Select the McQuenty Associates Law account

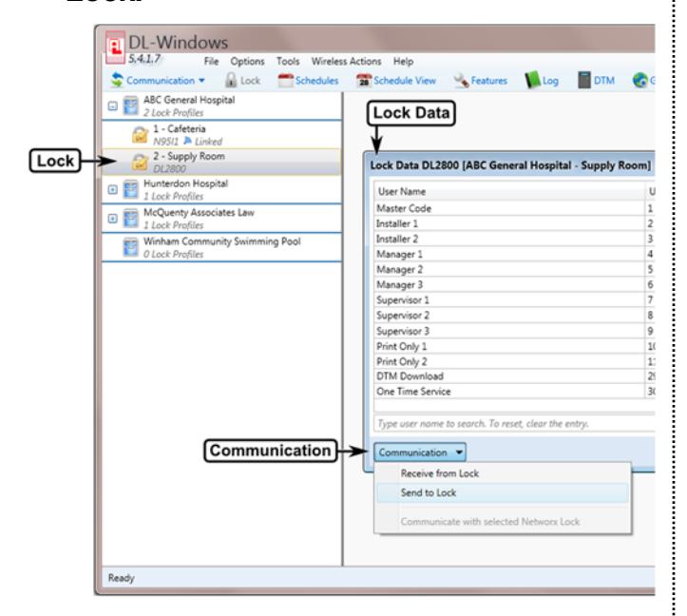(x=221, y=219)
